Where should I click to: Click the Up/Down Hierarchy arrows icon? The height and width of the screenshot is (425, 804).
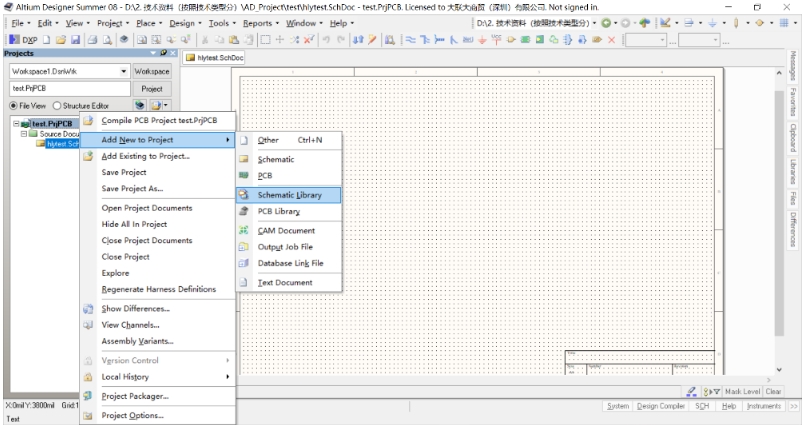(x=358, y=39)
